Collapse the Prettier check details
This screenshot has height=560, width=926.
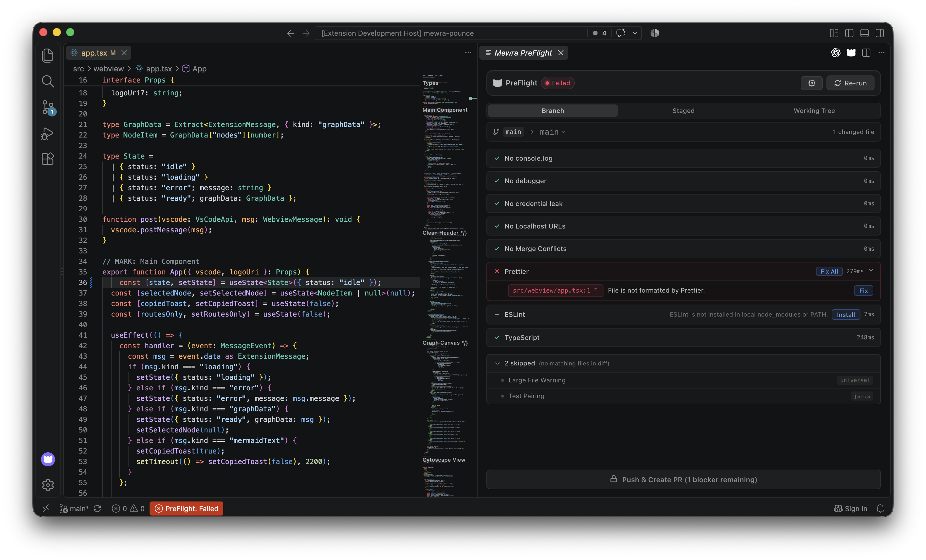tap(871, 271)
